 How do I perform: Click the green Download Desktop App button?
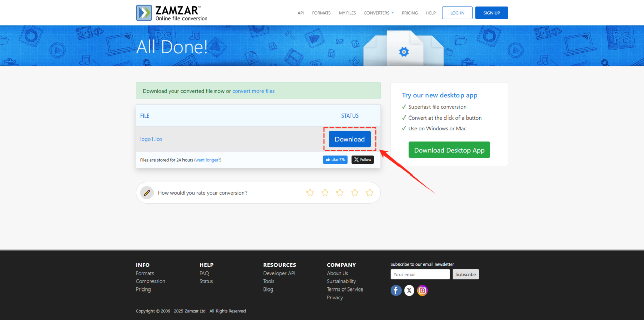coord(449,150)
